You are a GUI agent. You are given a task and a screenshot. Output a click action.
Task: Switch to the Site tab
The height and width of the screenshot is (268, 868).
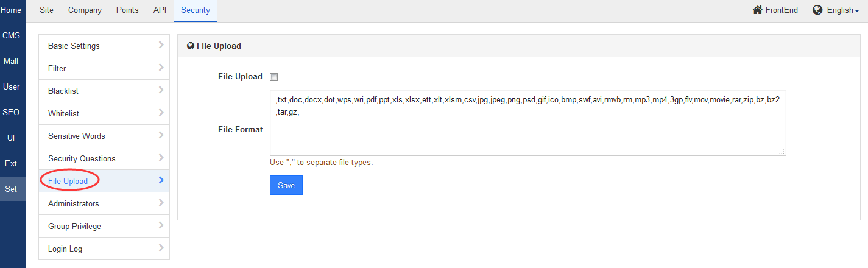tap(46, 10)
